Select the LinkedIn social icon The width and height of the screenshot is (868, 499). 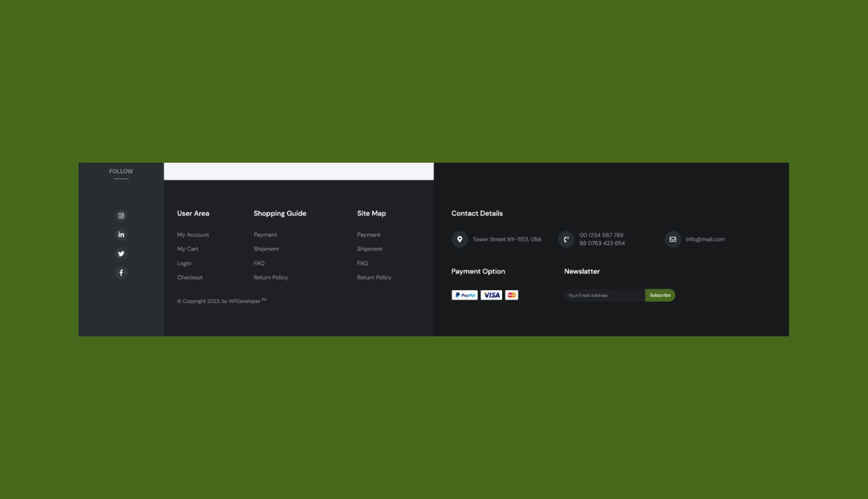point(121,234)
